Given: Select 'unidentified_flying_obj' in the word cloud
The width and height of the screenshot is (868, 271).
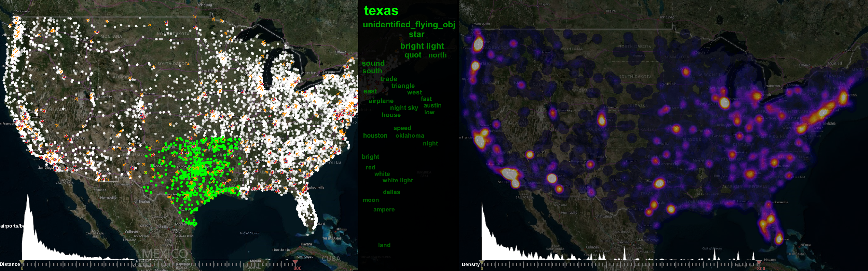Looking at the screenshot, I should pos(409,24).
